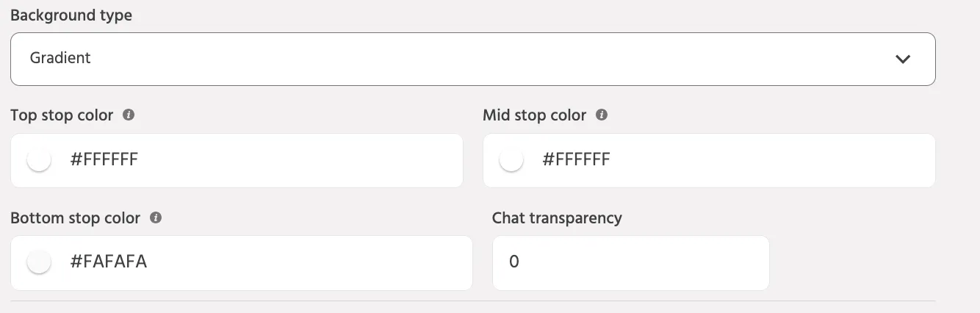Open the Background type dropdown
This screenshot has height=313, width=980.
tap(472, 59)
